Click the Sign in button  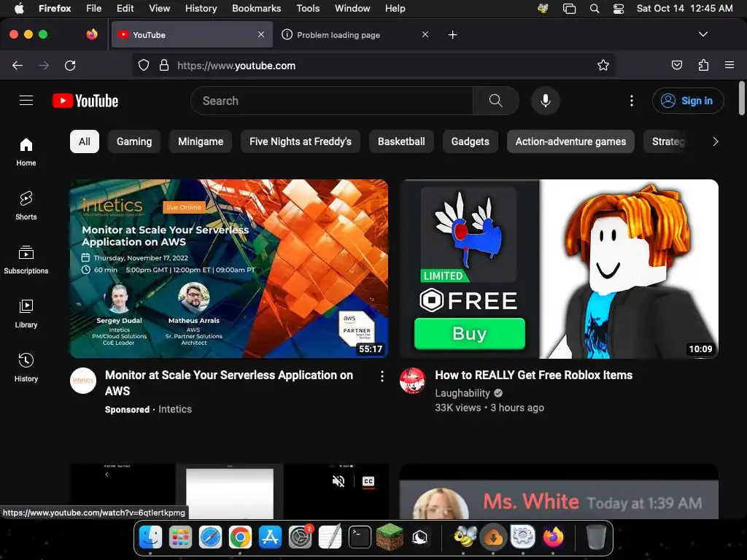[688, 101]
